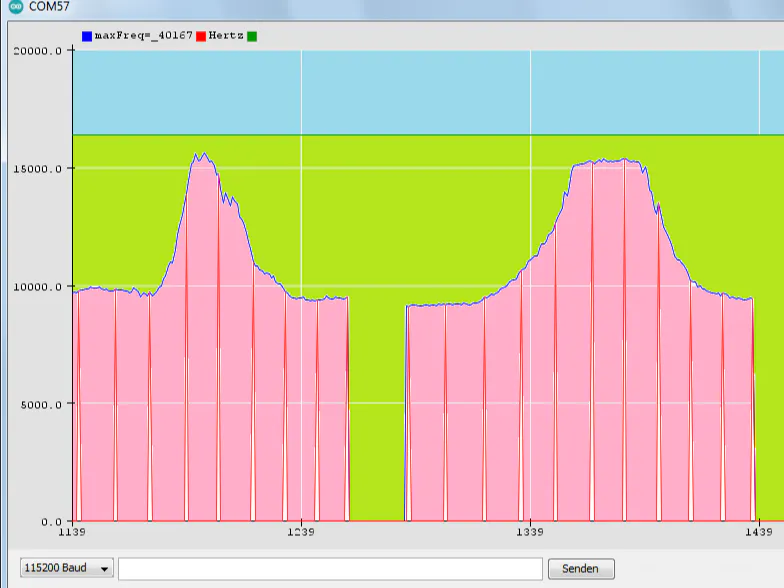This screenshot has height=588, width=784.
Task: Click the green legend square
Action: coord(252,36)
